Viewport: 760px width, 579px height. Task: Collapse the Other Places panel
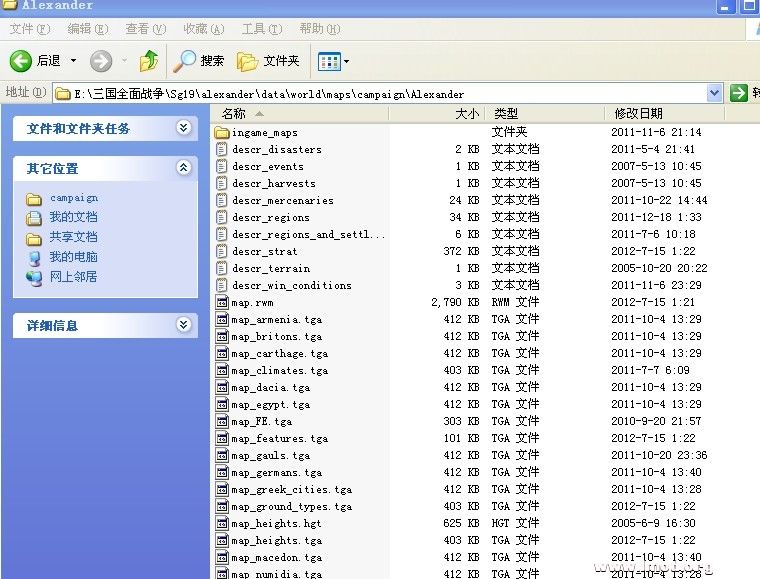click(183, 168)
